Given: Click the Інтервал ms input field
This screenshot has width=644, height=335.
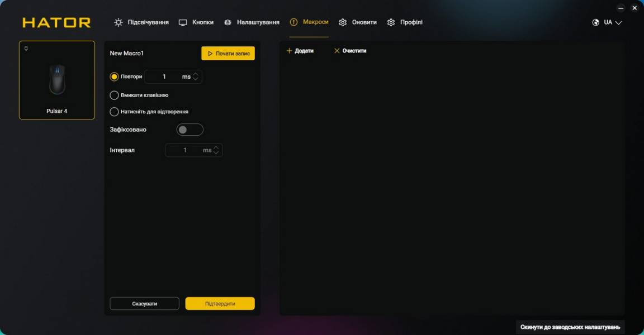Looking at the screenshot, I should pos(194,150).
